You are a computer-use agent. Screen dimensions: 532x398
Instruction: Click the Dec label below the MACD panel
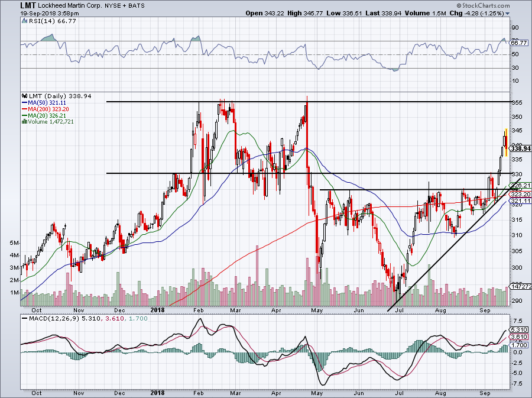[119, 393]
